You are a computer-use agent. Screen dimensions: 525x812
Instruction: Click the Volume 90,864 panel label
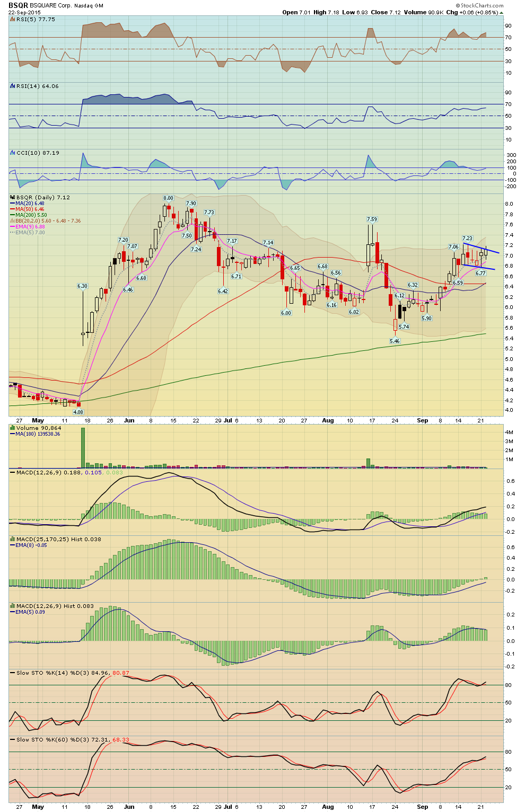click(39, 428)
